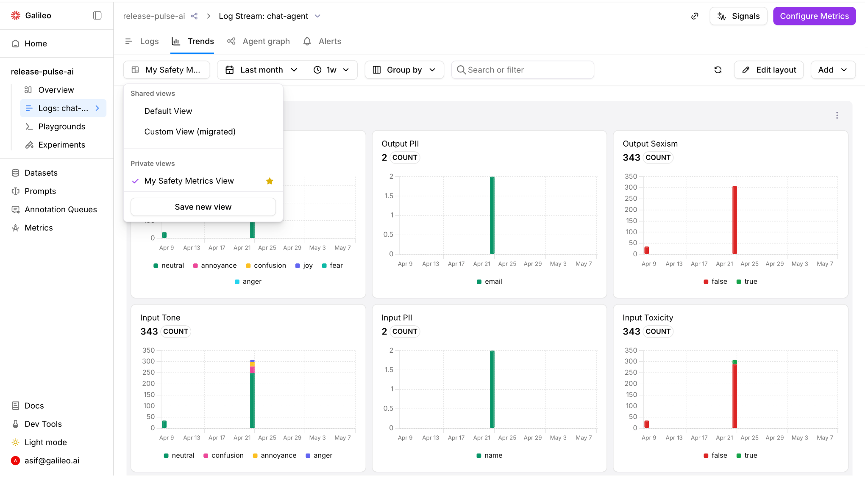868x479 pixels.
Task: Open the Add dropdown
Action: click(x=833, y=70)
